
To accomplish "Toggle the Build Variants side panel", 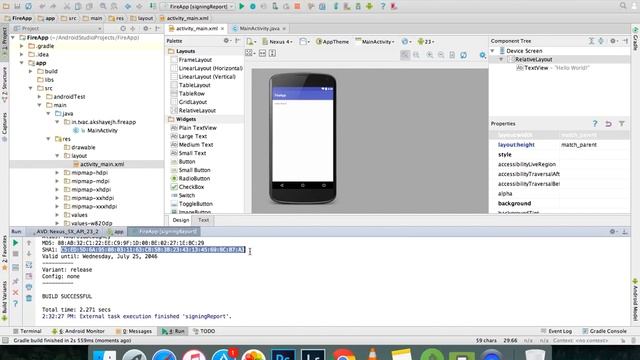I will point(4,300).
